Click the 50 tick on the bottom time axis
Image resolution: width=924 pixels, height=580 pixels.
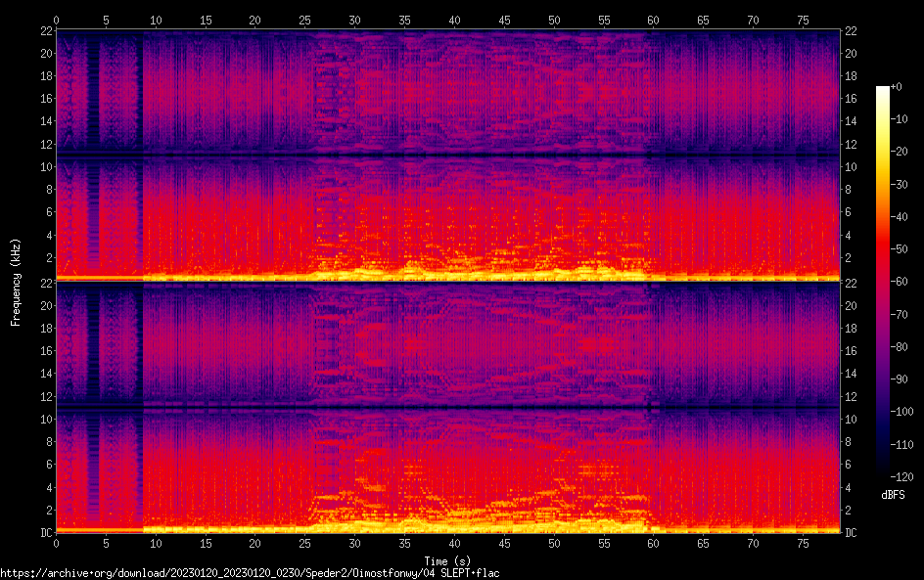[554, 544]
